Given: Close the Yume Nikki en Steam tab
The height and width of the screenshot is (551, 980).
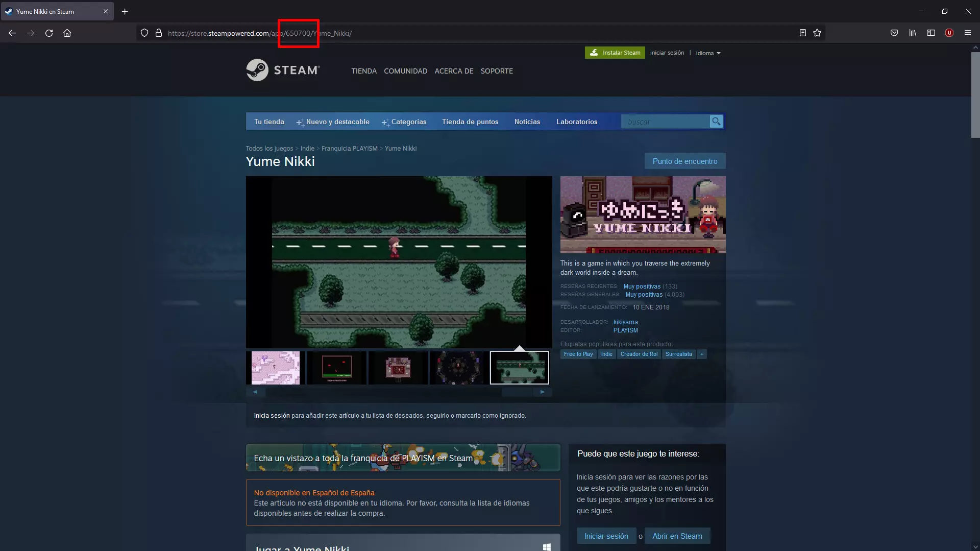Looking at the screenshot, I should 106,11.
